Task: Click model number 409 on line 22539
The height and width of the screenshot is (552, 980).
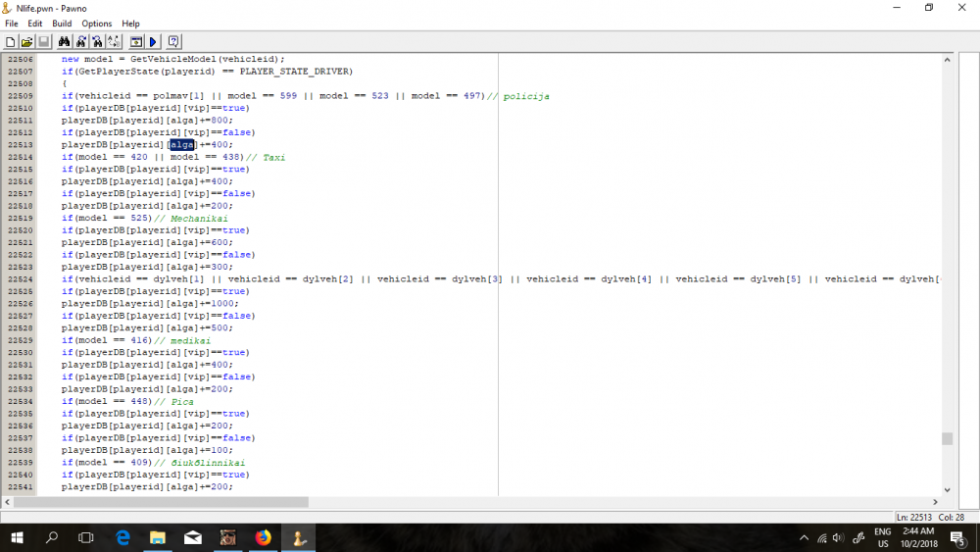Action: pyautogui.click(x=139, y=463)
